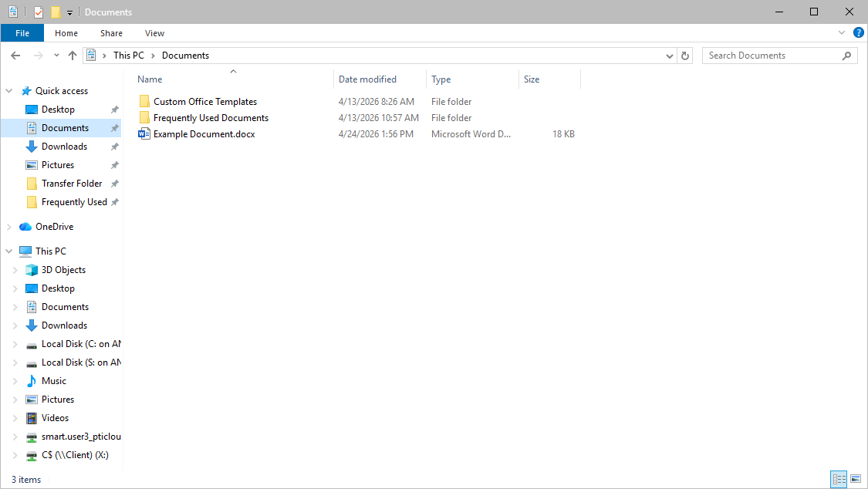Click the 4/13/2026 8:26 AM date cell
This screenshot has width=868, height=489.
coord(377,101)
